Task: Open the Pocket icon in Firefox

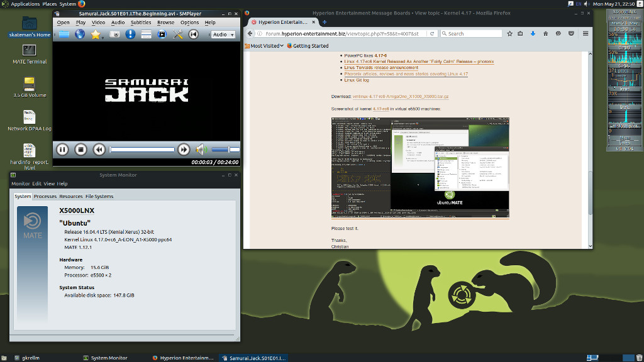Action: click(571, 34)
